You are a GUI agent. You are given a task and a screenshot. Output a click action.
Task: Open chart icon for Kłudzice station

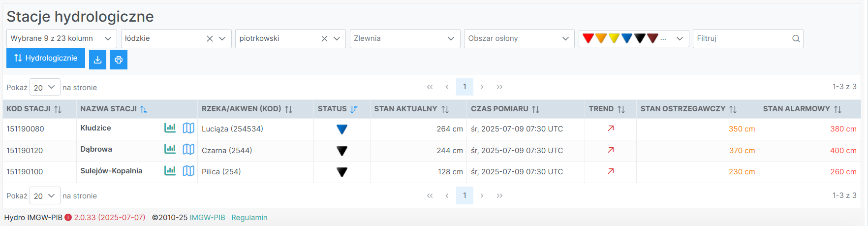170,128
